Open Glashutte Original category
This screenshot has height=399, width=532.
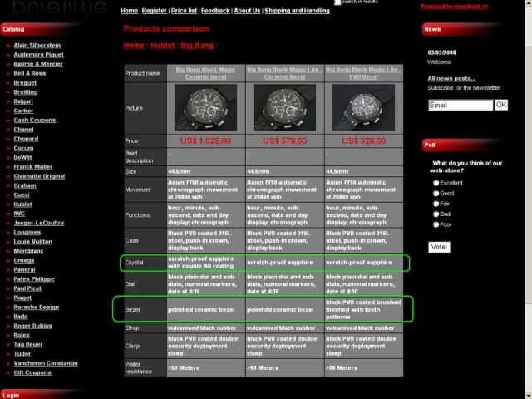click(x=39, y=176)
